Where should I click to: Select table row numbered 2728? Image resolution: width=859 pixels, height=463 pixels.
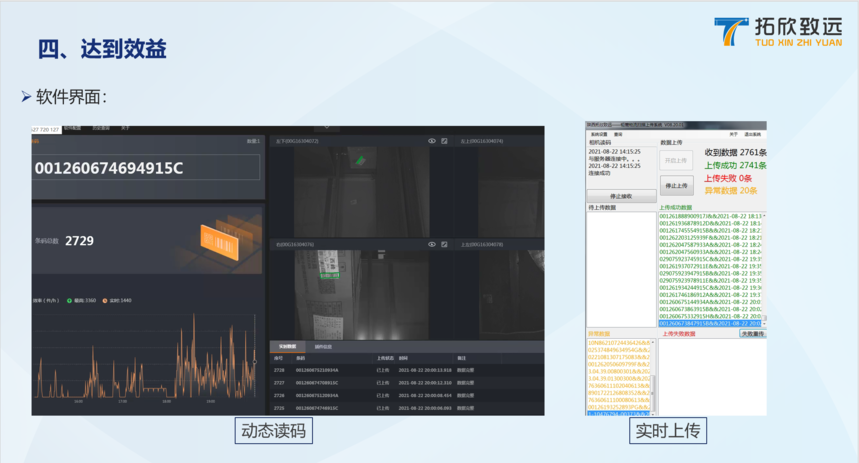pos(407,370)
